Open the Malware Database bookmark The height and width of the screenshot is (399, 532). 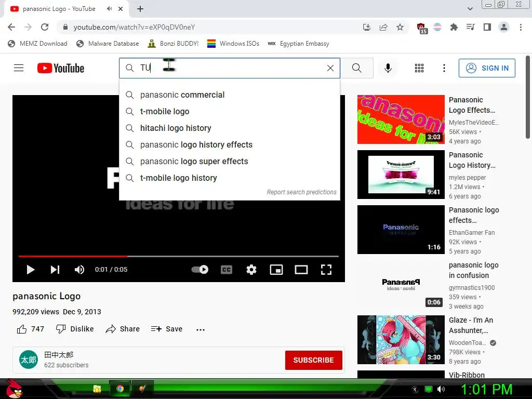pyautogui.click(x=108, y=44)
